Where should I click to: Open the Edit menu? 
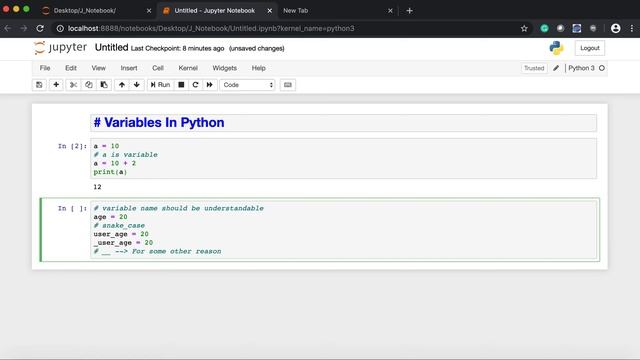pyautogui.click(x=71, y=68)
